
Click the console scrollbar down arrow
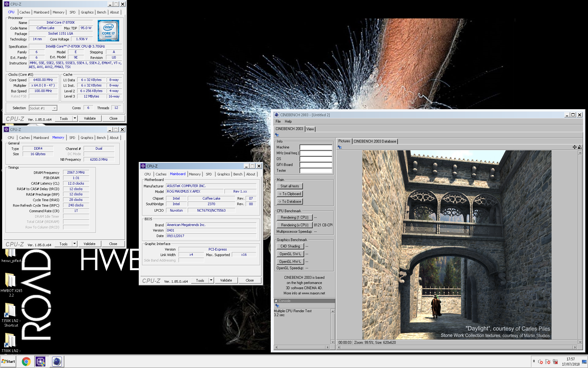[333, 342]
